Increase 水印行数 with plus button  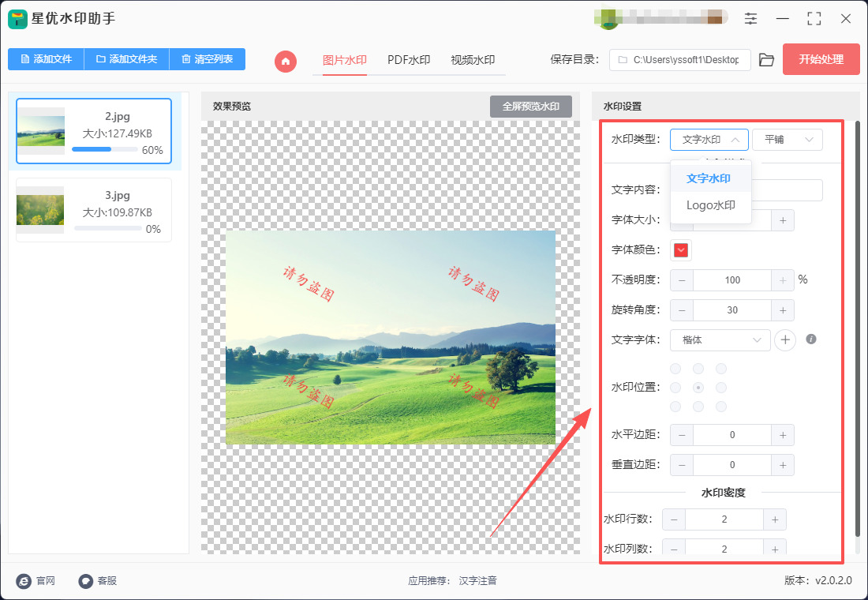[x=775, y=519]
